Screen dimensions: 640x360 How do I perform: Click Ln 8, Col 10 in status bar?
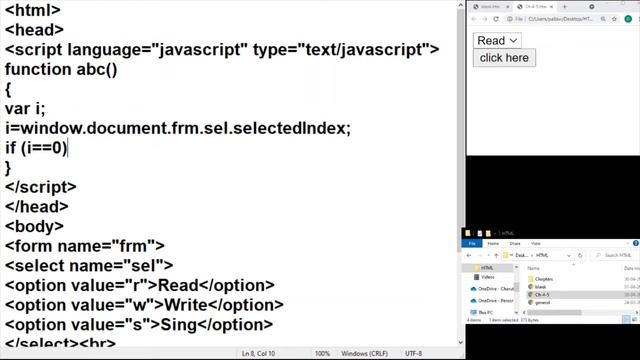click(258, 353)
